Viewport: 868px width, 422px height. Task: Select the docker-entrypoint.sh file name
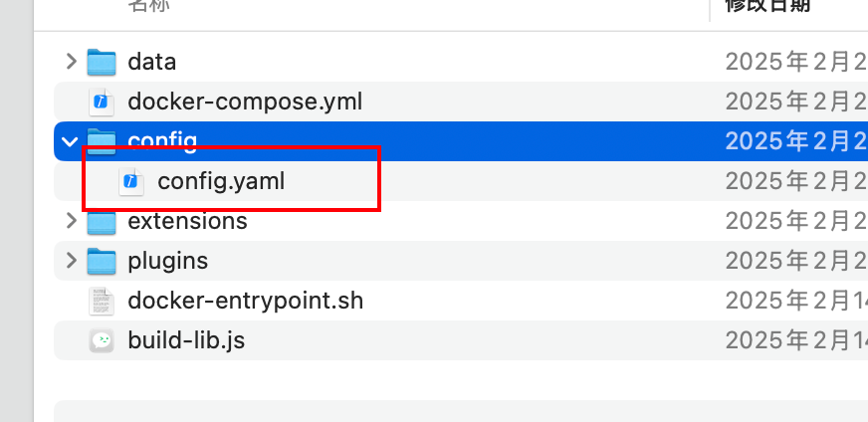[245, 301]
